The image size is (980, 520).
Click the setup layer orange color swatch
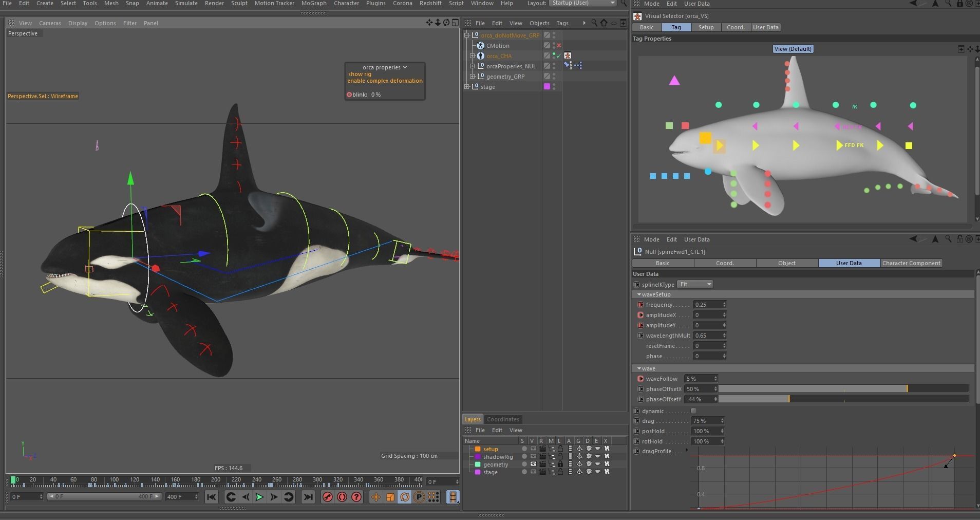pyautogui.click(x=478, y=449)
